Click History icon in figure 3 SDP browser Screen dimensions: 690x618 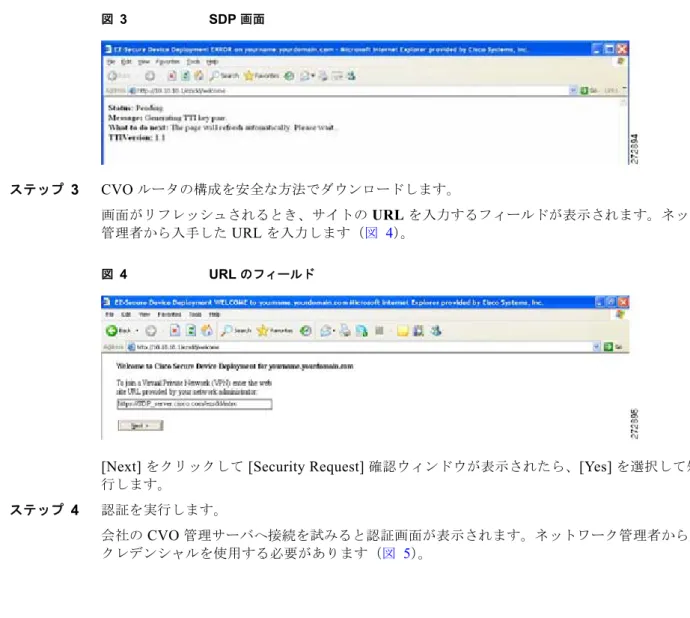(289, 76)
